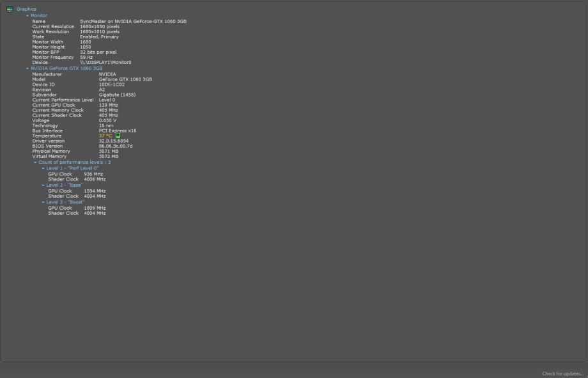
Task: Click the Model value GeForce GTX 1060 3GB
Action: 126,79
